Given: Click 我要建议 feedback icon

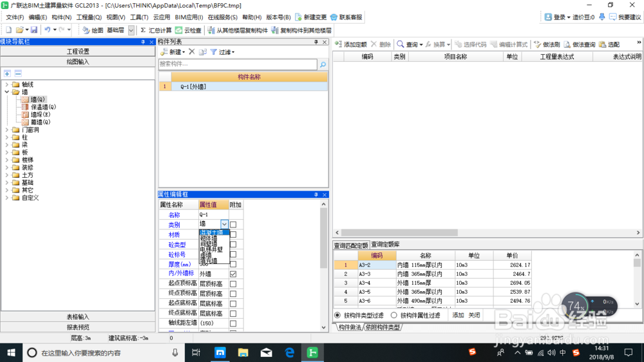Looking at the screenshot, I should (x=612, y=17).
